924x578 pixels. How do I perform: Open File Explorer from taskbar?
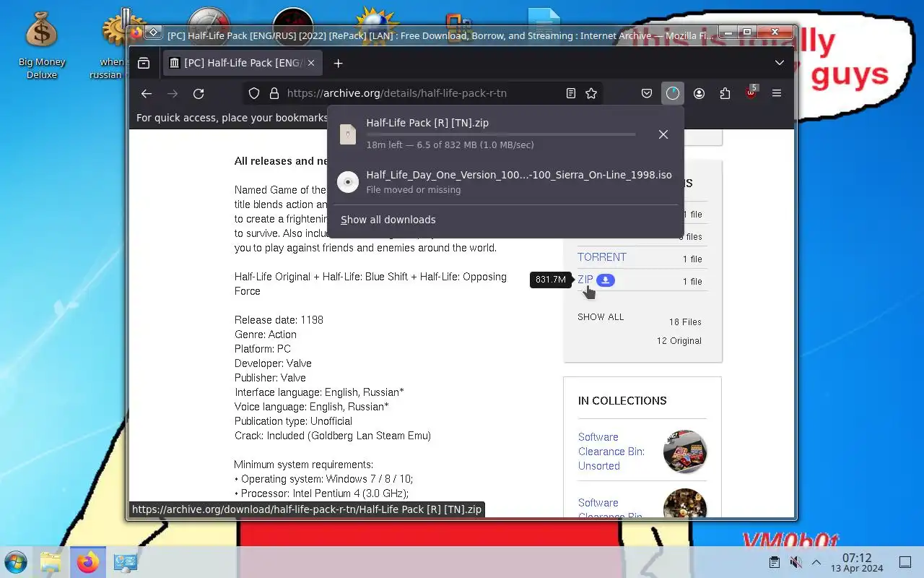click(x=51, y=562)
